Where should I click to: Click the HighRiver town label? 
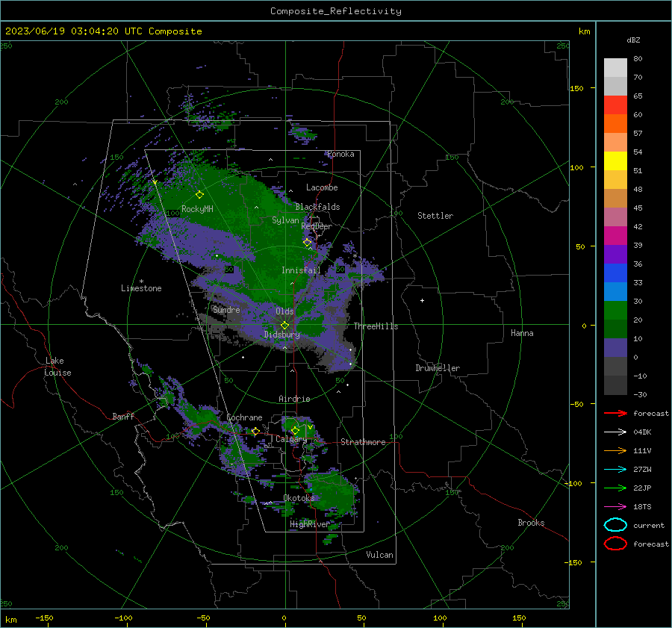click(310, 524)
